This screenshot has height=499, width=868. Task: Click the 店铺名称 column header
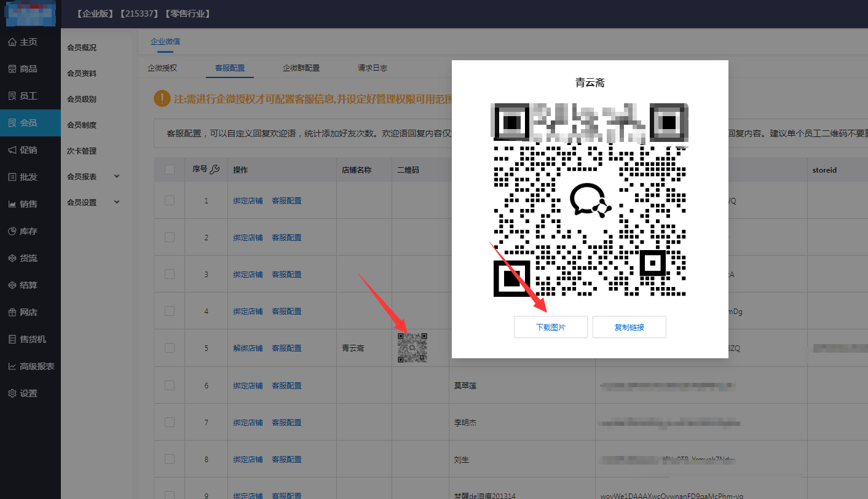[357, 170]
